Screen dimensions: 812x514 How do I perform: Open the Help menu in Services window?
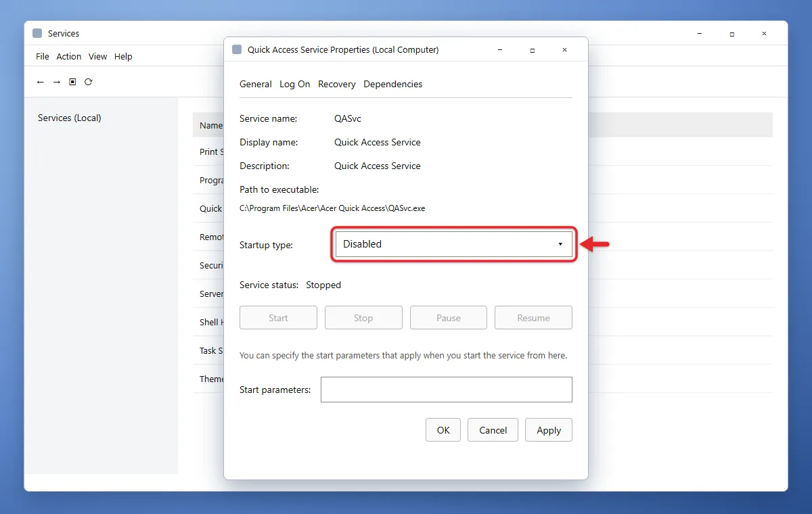(123, 57)
